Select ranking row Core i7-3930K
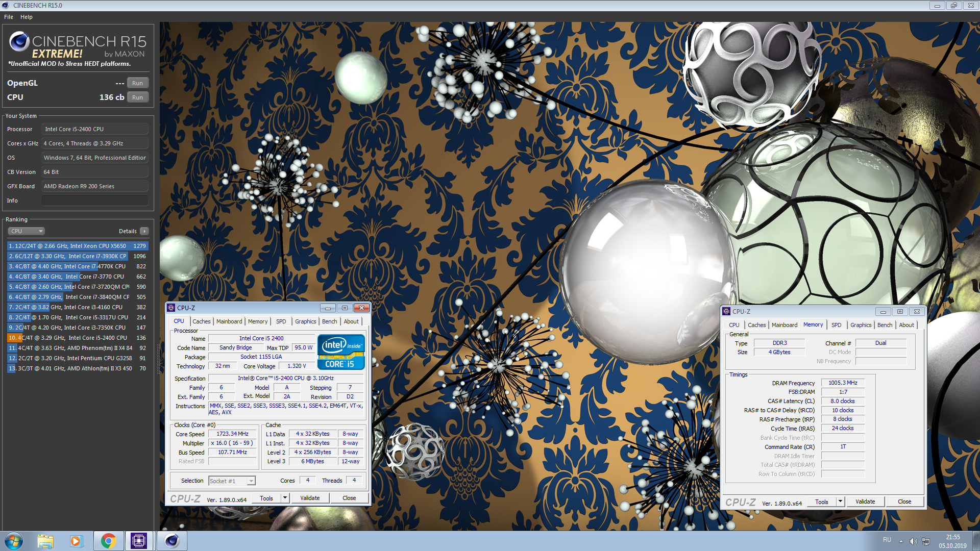Viewport: 980px width, 551px height. (x=78, y=256)
